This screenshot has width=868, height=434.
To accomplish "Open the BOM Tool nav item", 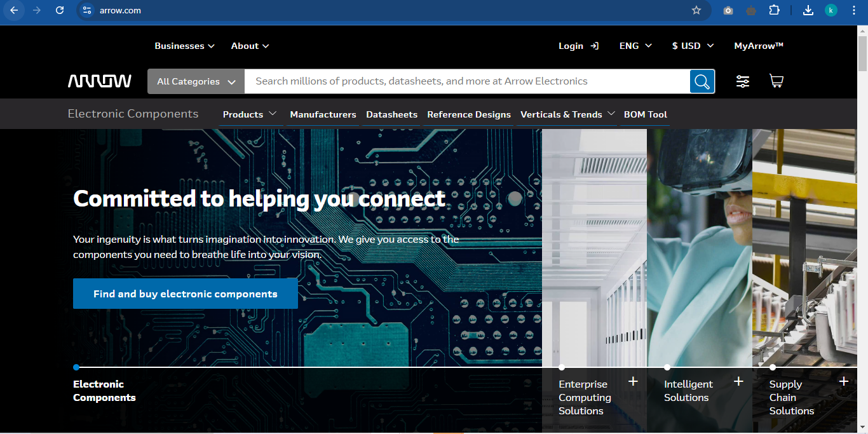I will tap(645, 114).
